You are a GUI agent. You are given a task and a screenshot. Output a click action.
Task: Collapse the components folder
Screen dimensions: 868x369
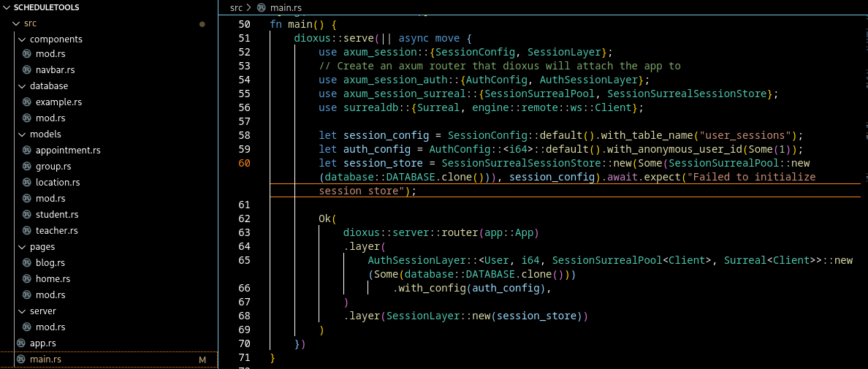point(22,39)
